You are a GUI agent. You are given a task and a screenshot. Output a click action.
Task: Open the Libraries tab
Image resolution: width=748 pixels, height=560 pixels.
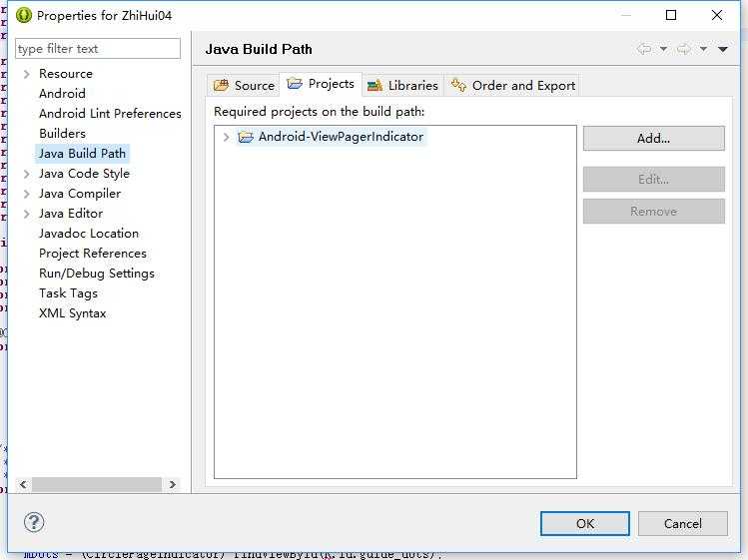pos(402,86)
